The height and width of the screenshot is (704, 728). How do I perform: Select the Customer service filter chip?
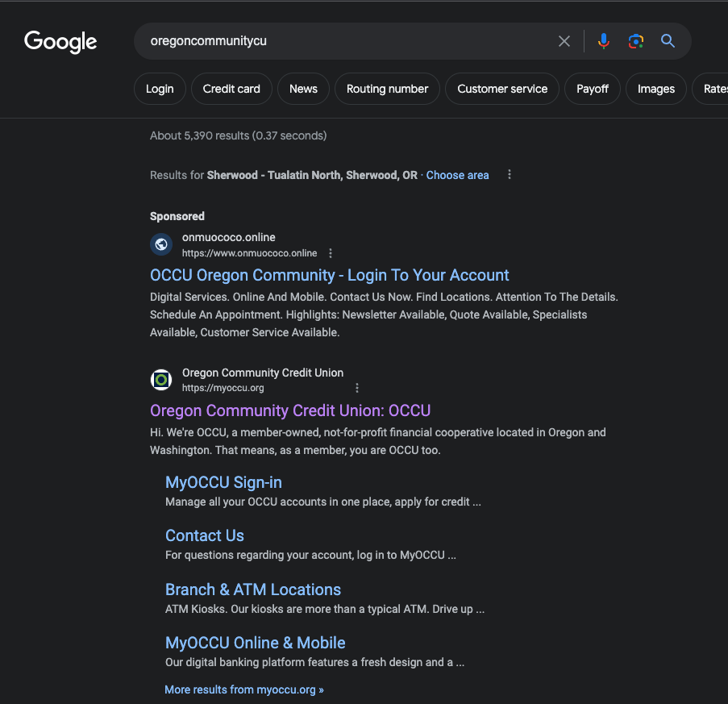click(502, 89)
